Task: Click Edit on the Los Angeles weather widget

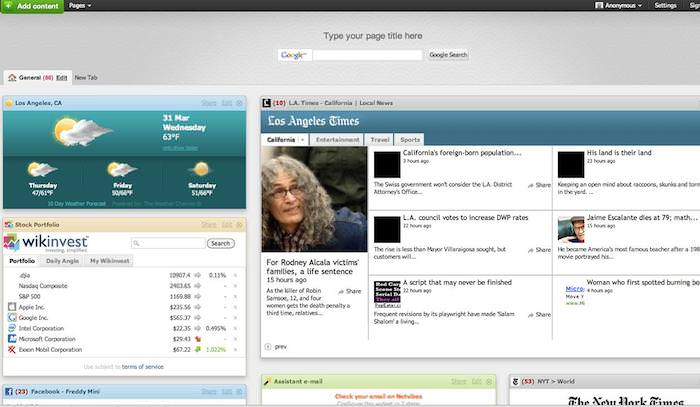Action: tap(227, 103)
